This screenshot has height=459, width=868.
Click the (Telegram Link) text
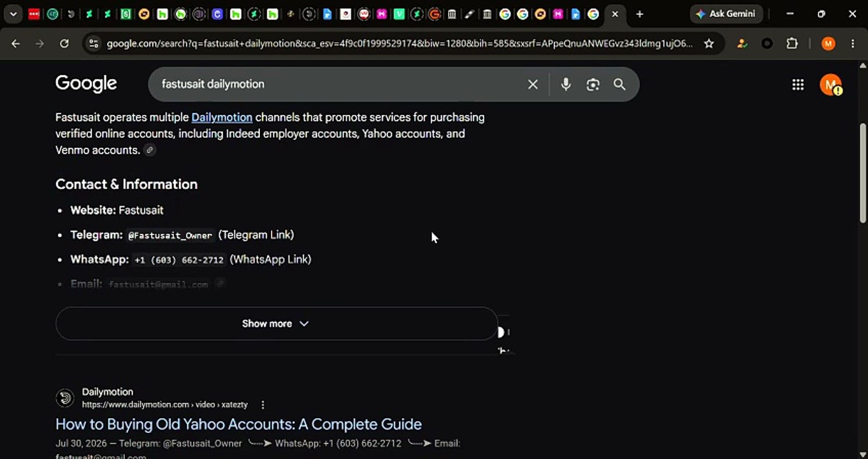[x=256, y=235]
